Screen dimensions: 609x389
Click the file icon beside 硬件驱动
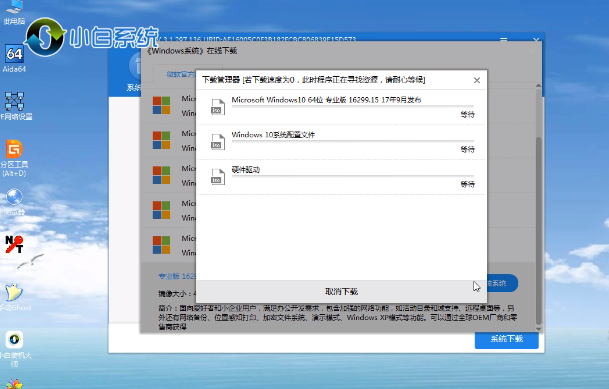[x=218, y=177]
